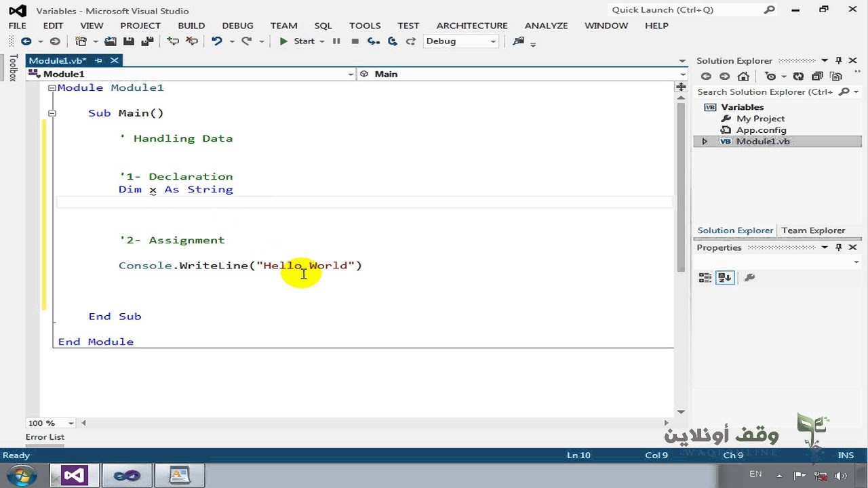Open the Toolbox side tab

tap(13, 68)
